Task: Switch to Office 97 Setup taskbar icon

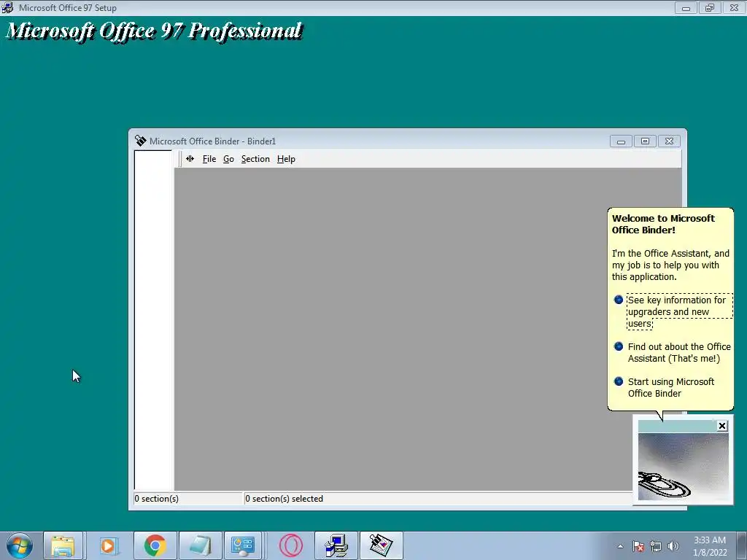Action: click(336, 545)
